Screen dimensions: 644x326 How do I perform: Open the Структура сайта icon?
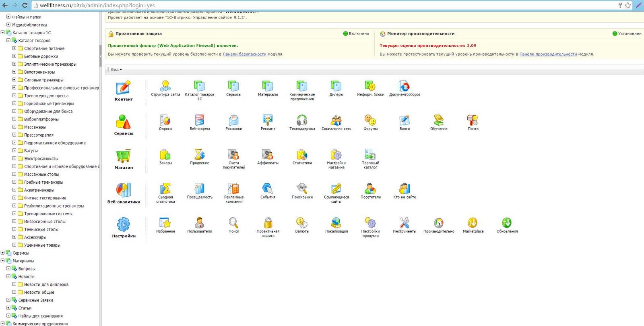coord(165,86)
